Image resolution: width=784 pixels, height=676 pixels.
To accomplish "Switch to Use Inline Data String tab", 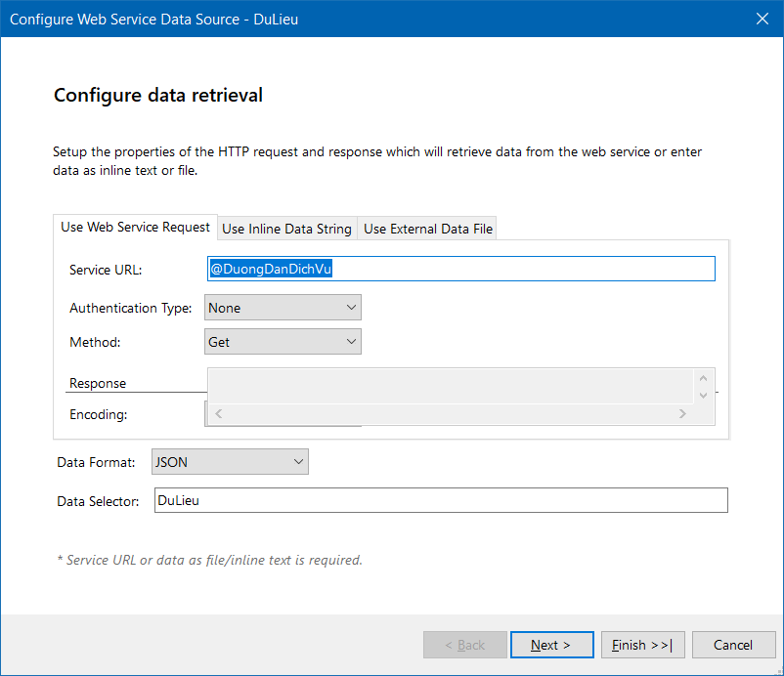I will click(x=286, y=229).
